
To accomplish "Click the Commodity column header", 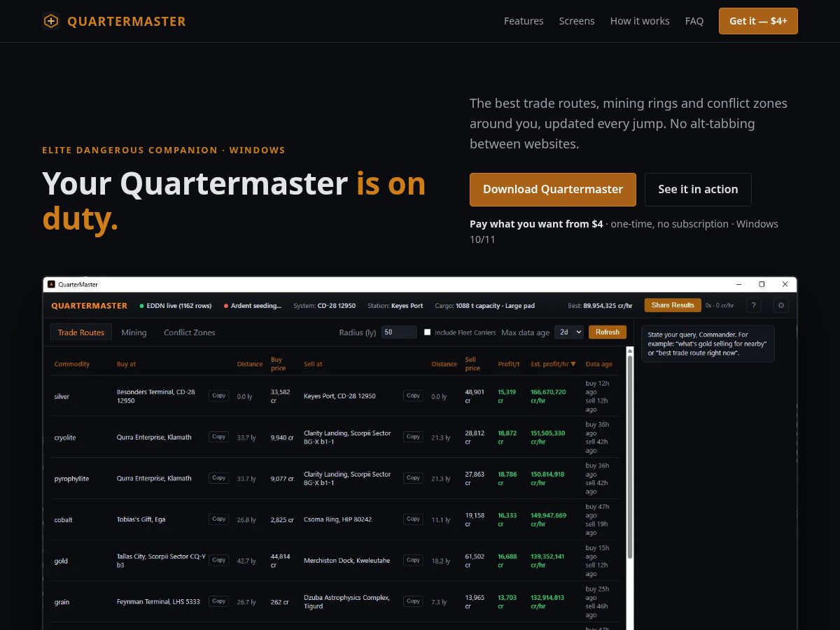I will pyautogui.click(x=72, y=364).
